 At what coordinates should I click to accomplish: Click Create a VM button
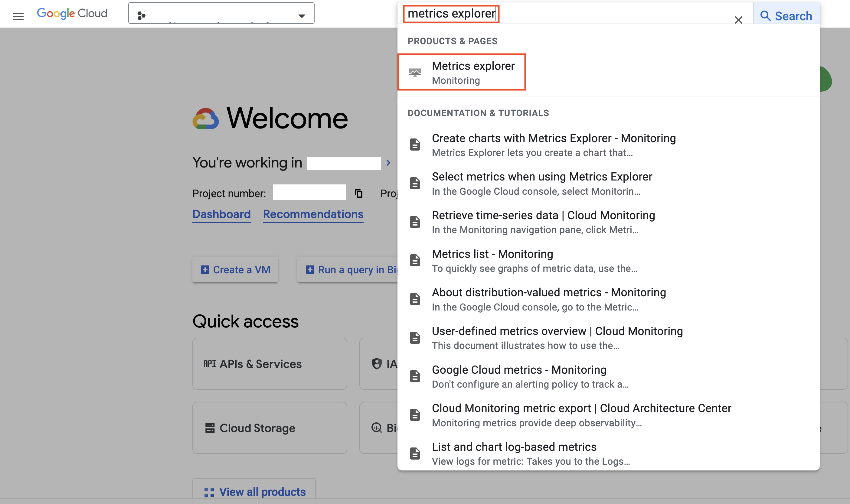[x=236, y=269]
